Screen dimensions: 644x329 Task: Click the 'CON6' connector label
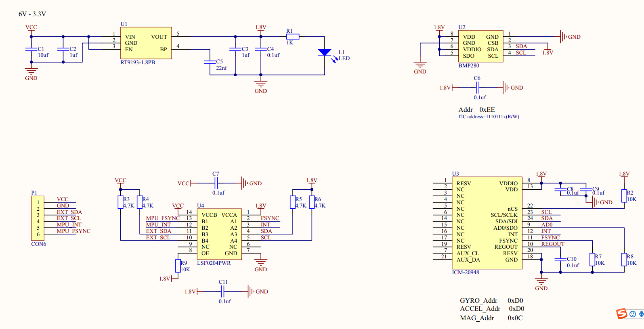39,244
